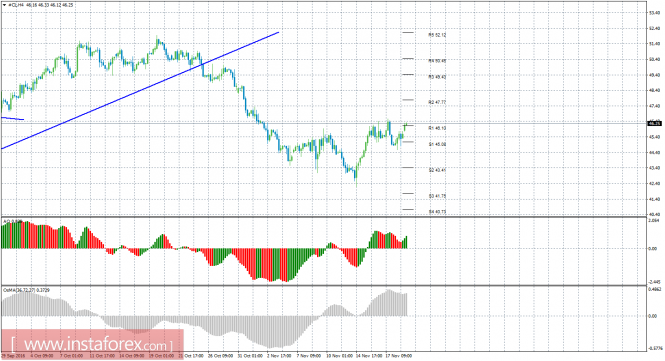Open the chart menu triangle beside #CL,H4

[4, 5]
